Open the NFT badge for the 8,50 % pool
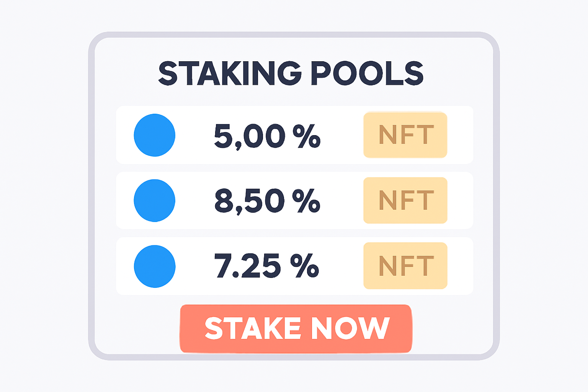 coord(405,200)
